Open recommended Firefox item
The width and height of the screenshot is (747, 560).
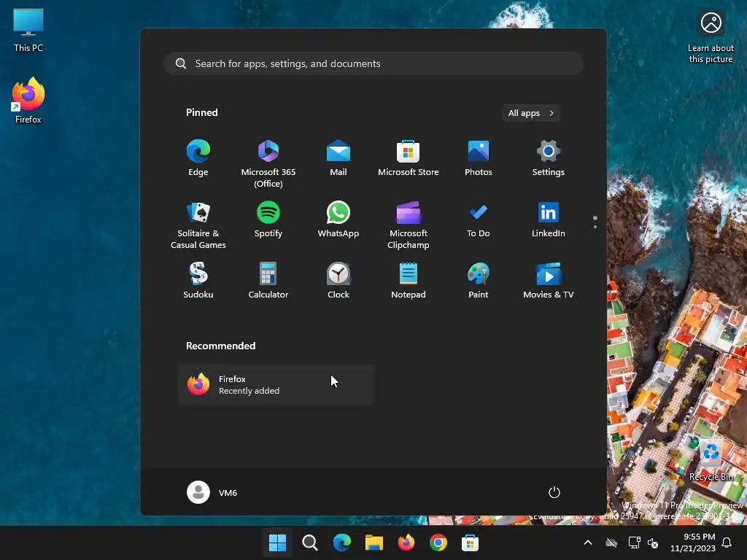(276, 385)
